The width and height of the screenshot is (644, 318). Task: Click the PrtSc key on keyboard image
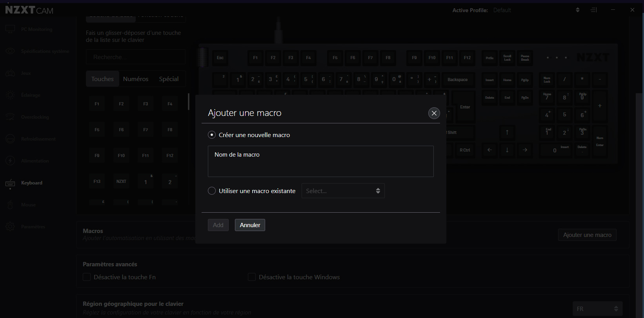tap(489, 58)
